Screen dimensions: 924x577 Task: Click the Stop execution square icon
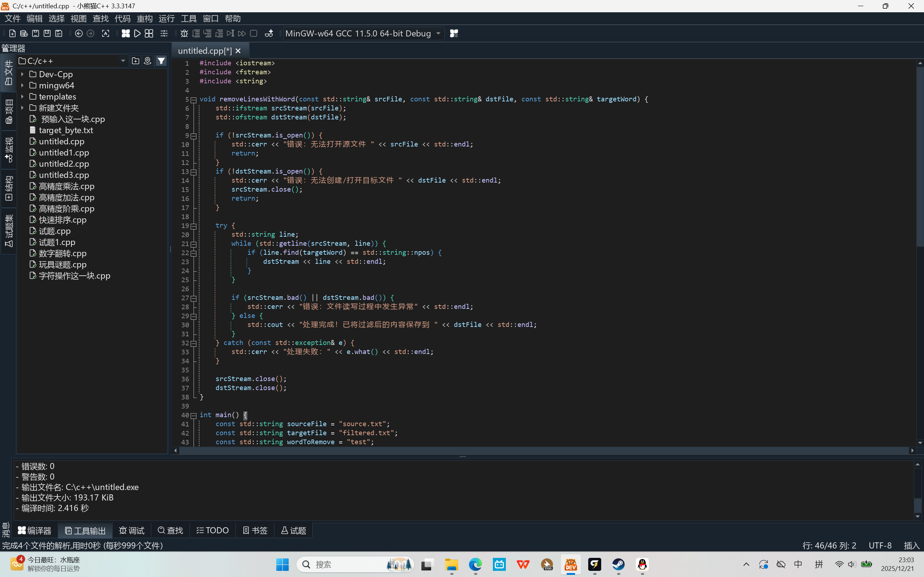[x=253, y=34]
